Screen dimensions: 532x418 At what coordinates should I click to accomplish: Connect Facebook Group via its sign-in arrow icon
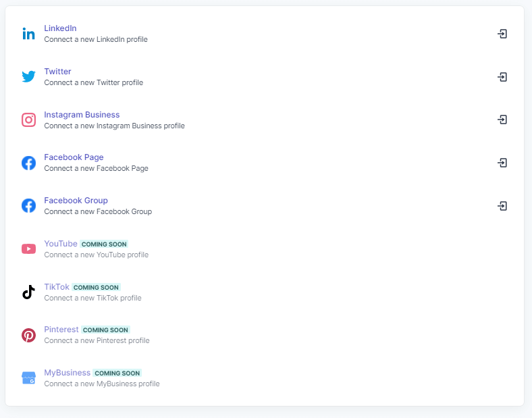502,206
